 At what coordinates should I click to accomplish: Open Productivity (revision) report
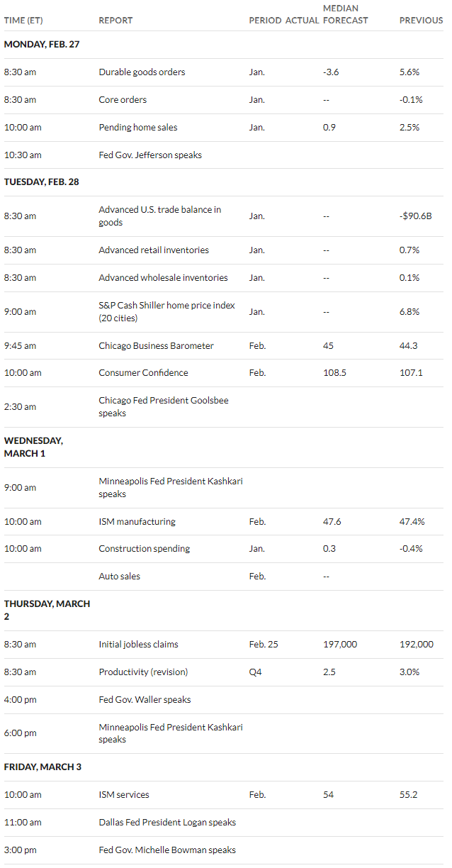[143, 672]
